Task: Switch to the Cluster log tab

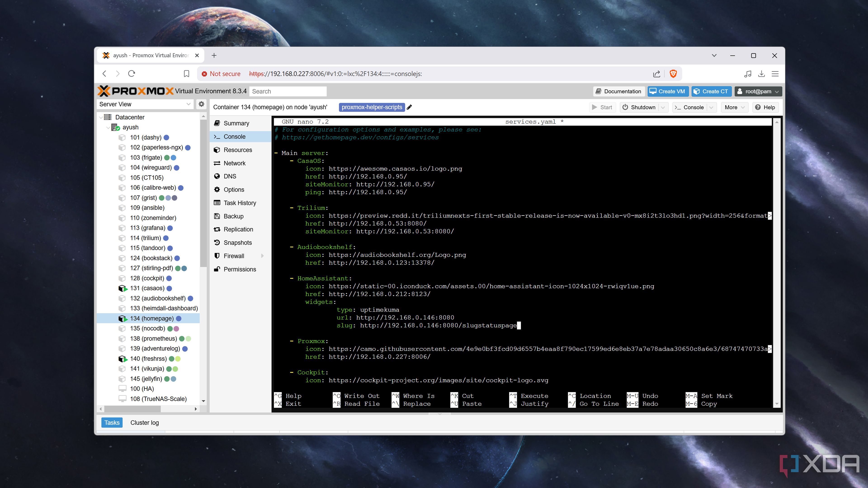Action: tap(145, 423)
